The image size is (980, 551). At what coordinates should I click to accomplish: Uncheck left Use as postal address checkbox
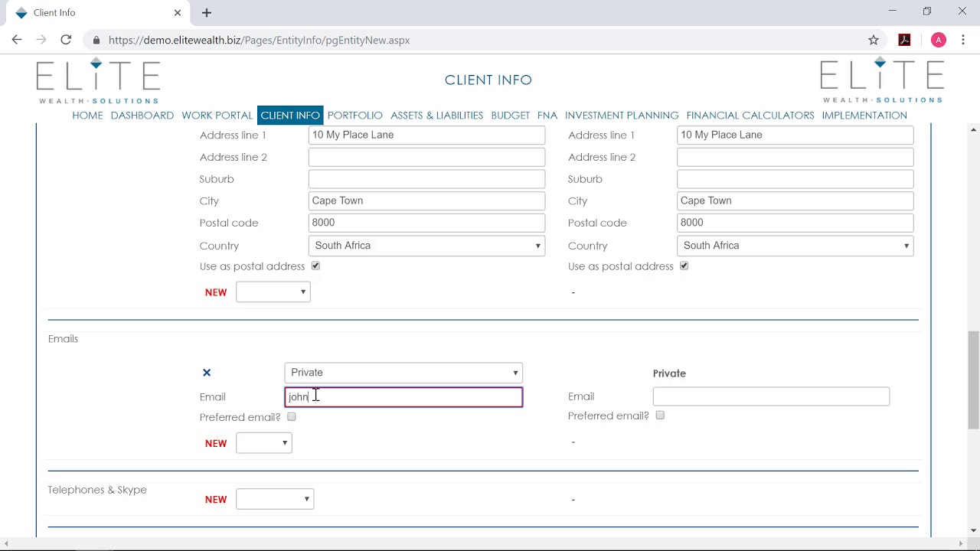click(315, 266)
